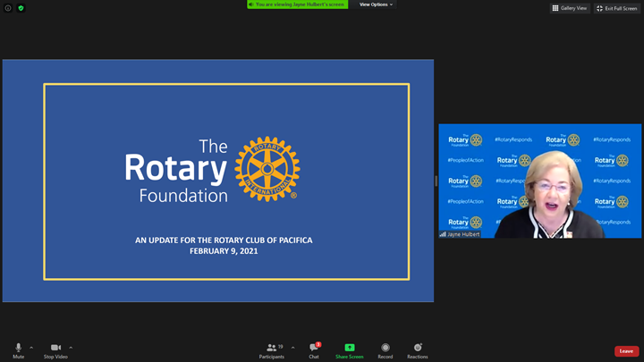Open the Chat panel
Viewport: 644px width, 362px height.
(314, 351)
